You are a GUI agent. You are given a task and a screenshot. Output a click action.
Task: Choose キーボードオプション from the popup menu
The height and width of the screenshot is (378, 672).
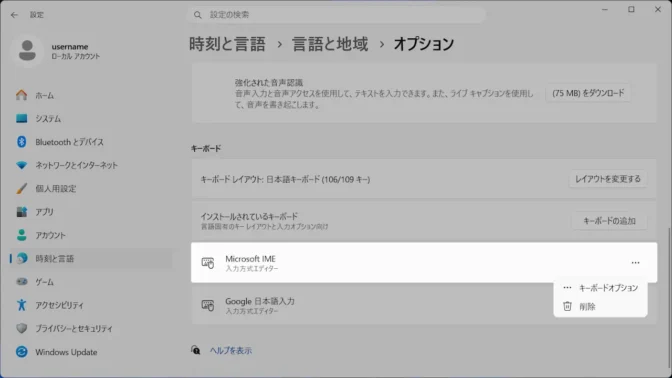[600, 288]
